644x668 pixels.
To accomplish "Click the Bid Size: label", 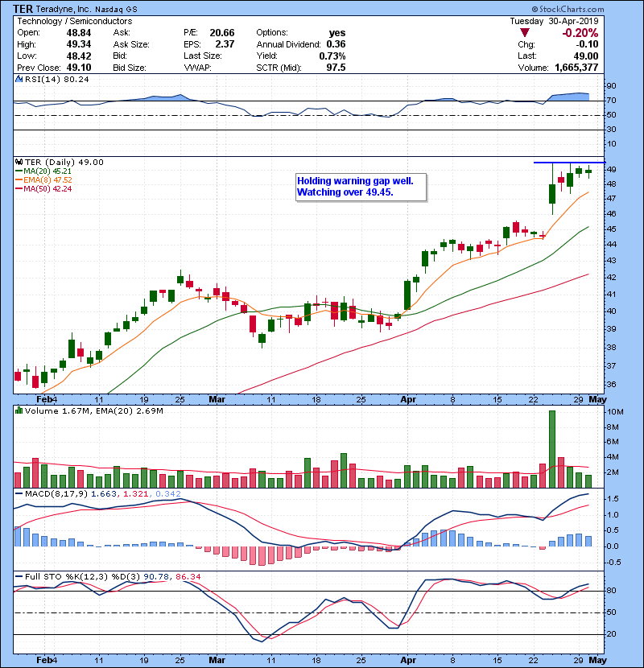I will click(x=130, y=68).
